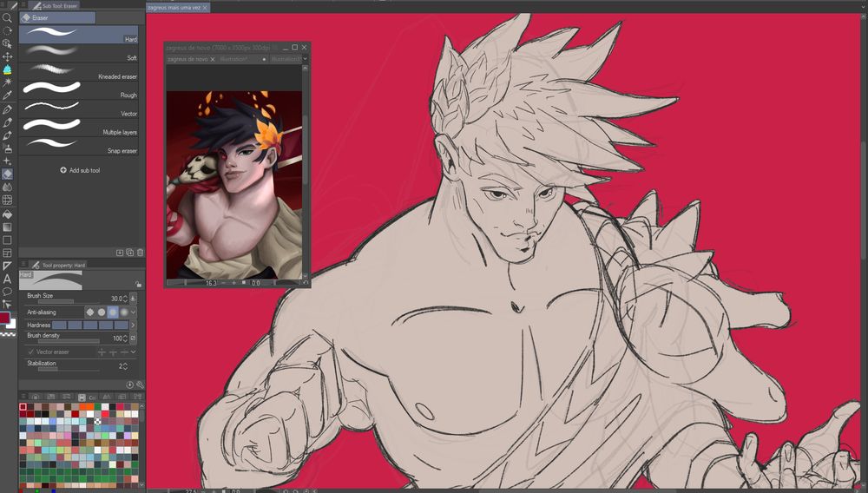Open the color set panel menu

[23, 397]
